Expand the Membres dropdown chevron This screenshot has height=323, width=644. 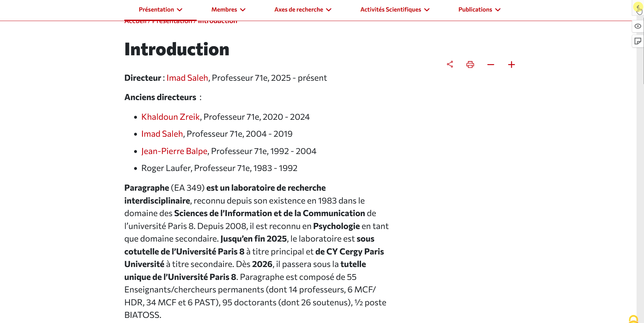(x=243, y=10)
